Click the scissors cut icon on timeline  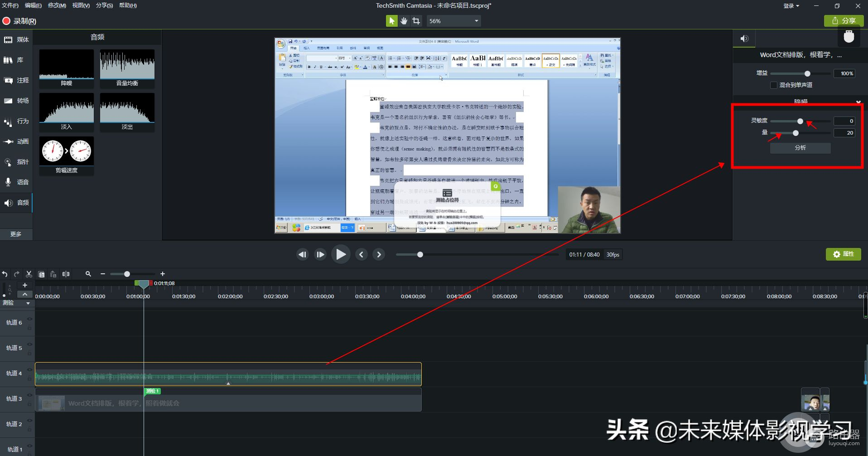[29, 274]
